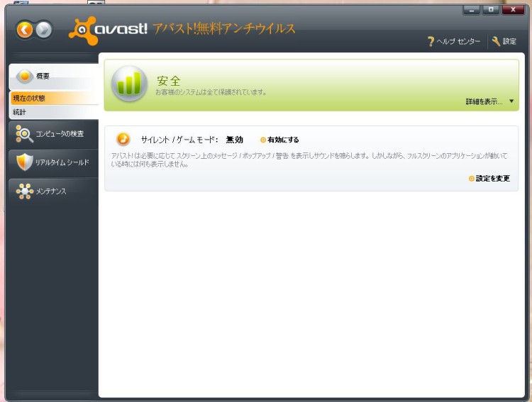
Task: Open リアルタイム シールド section
Action: 54,162
